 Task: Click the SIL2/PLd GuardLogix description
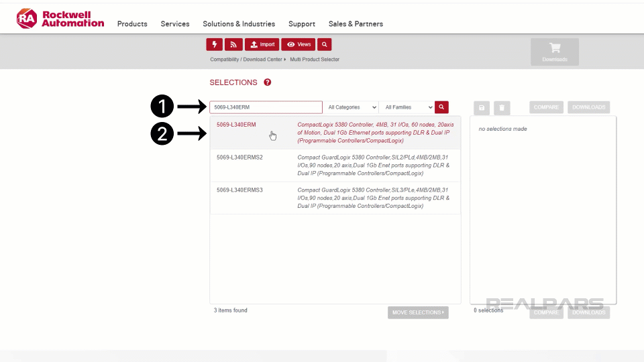374,166
